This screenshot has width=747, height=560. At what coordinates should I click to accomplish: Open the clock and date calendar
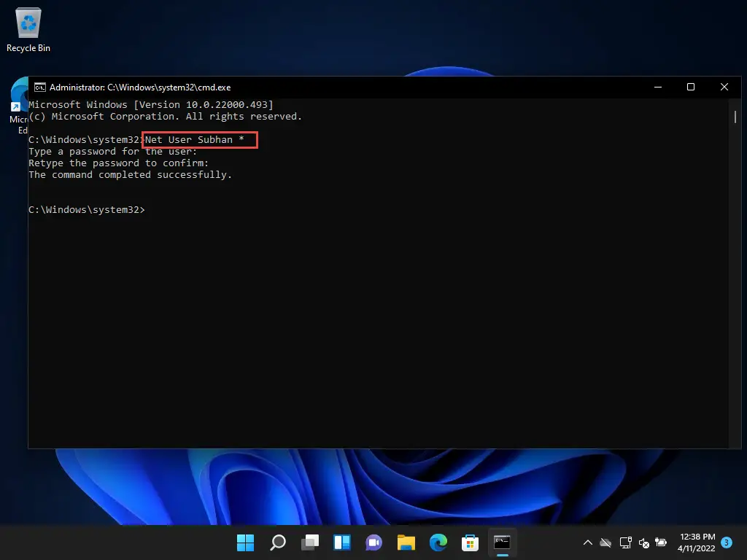(697, 542)
